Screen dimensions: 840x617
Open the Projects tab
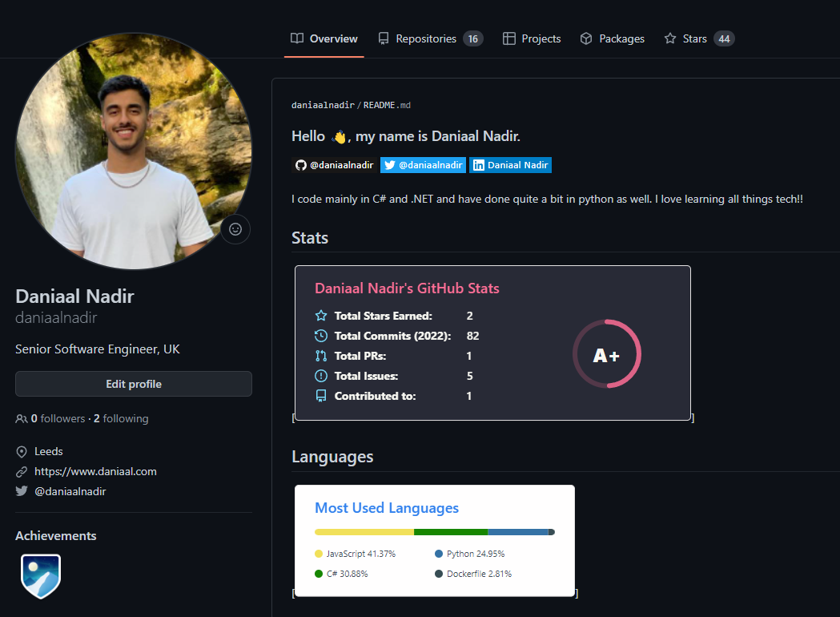pos(531,38)
